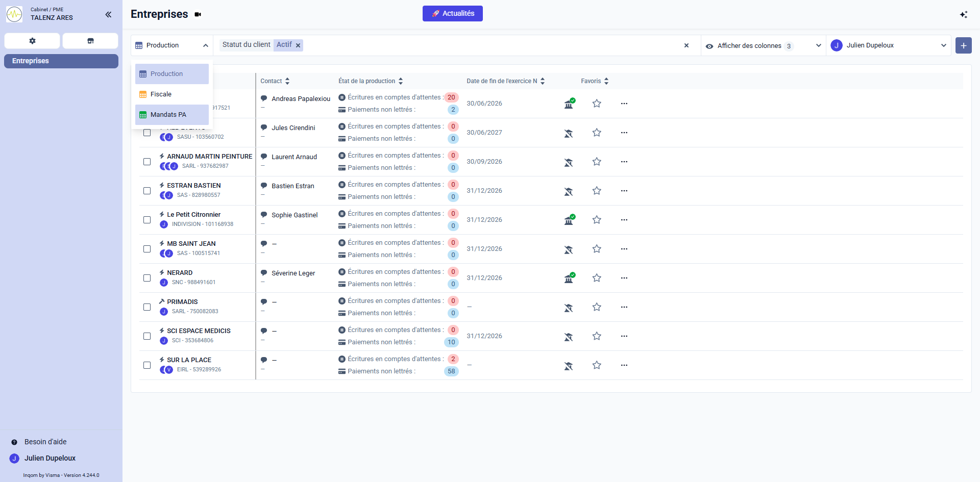Open the Actualités news button
Viewport: 980px width, 482px height.
pos(452,14)
